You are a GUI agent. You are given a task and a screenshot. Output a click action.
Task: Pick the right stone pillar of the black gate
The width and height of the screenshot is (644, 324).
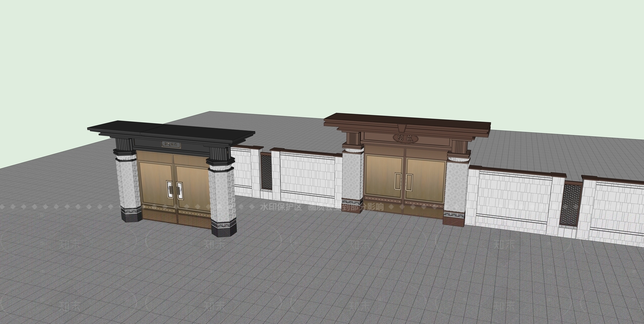coord(222,197)
